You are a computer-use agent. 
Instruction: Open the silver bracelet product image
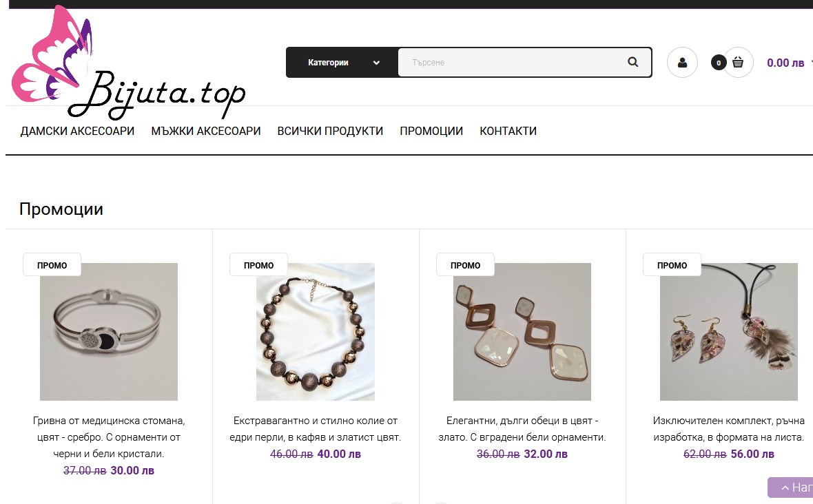coord(109,331)
